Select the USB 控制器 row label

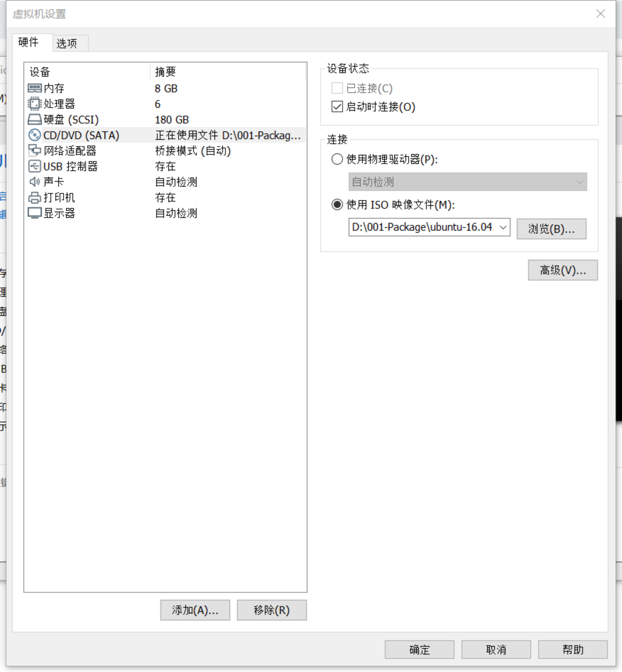[x=71, y=166]
